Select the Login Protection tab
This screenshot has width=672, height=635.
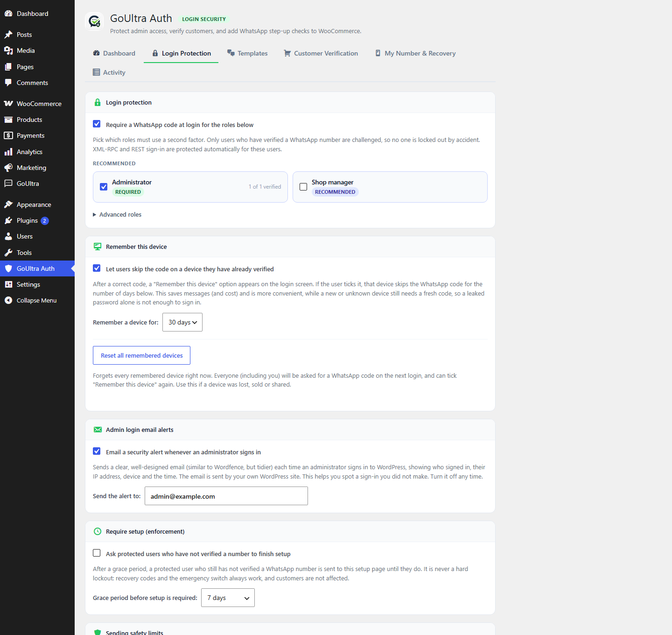tap(181, 53)
